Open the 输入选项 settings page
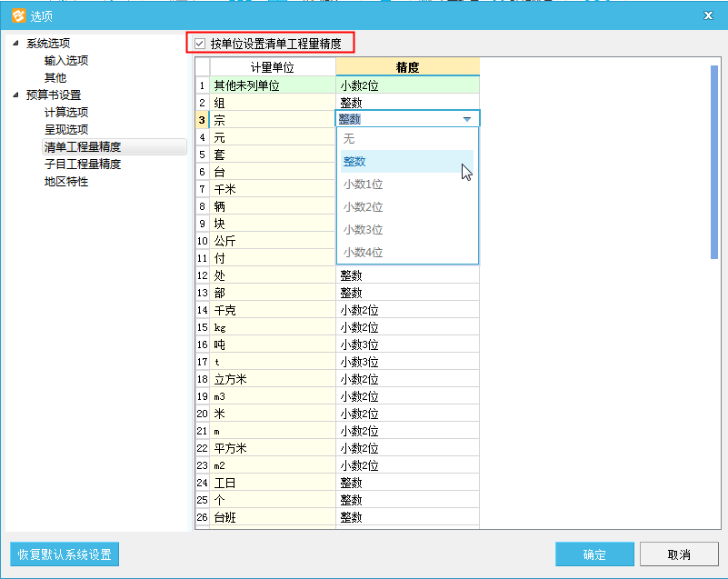 tap(66, 61)
